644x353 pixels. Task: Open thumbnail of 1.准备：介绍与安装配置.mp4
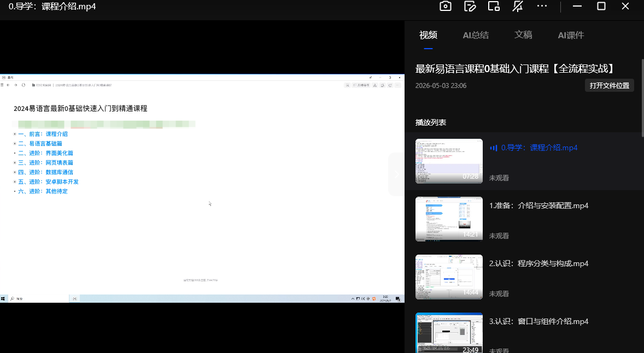(x=449, y=219)
